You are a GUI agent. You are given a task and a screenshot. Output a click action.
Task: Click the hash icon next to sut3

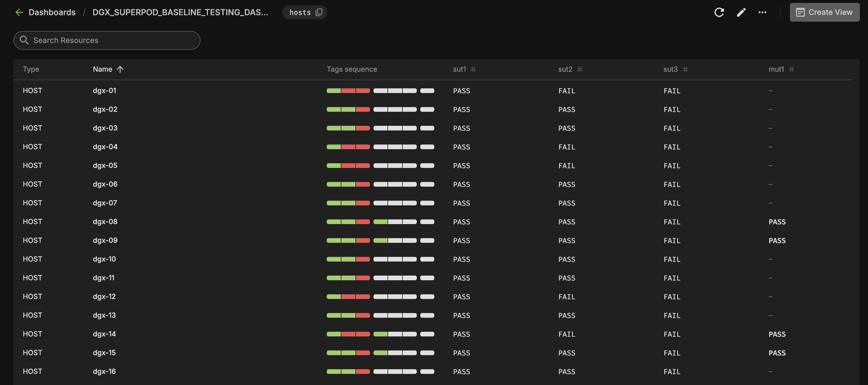685,69
